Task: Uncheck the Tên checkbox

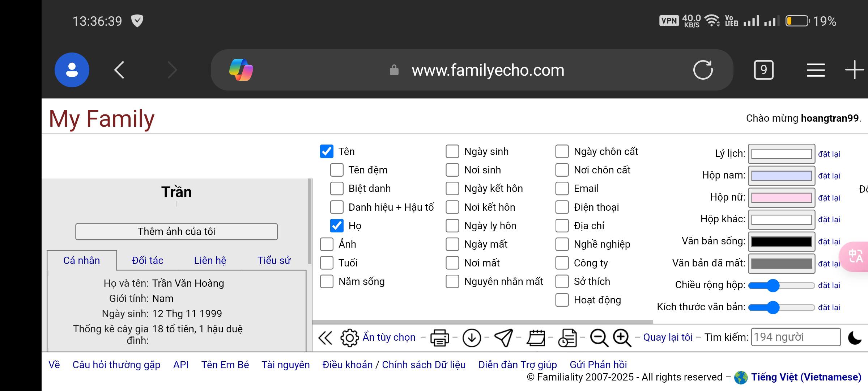Action: [x=327, y=151]
